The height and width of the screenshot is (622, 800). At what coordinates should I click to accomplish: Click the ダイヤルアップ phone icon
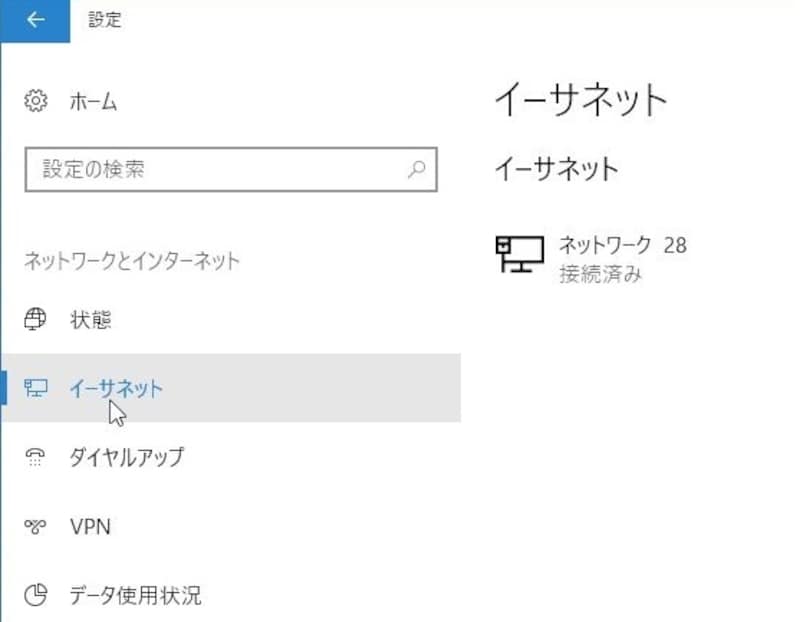[x=36, y=457]
